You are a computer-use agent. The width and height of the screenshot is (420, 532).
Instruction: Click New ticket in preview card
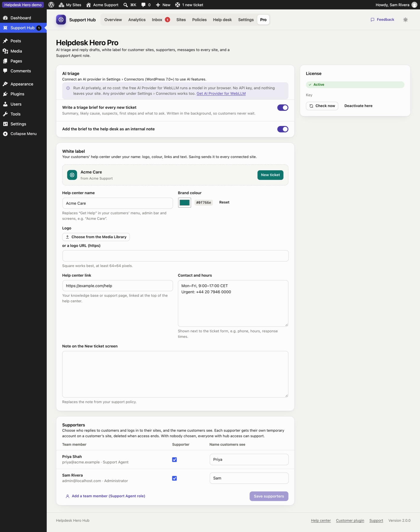click(270, 175)
